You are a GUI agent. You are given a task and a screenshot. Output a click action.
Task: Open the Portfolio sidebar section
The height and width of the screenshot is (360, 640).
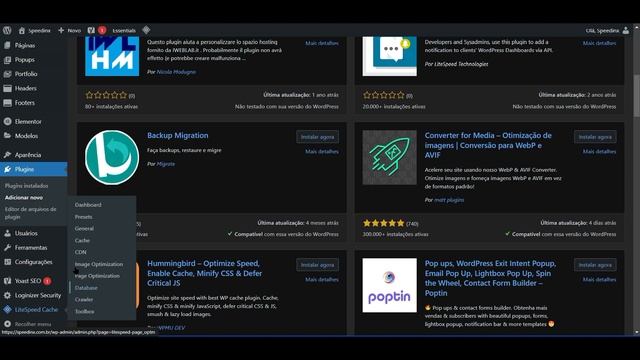coord(26,74)
